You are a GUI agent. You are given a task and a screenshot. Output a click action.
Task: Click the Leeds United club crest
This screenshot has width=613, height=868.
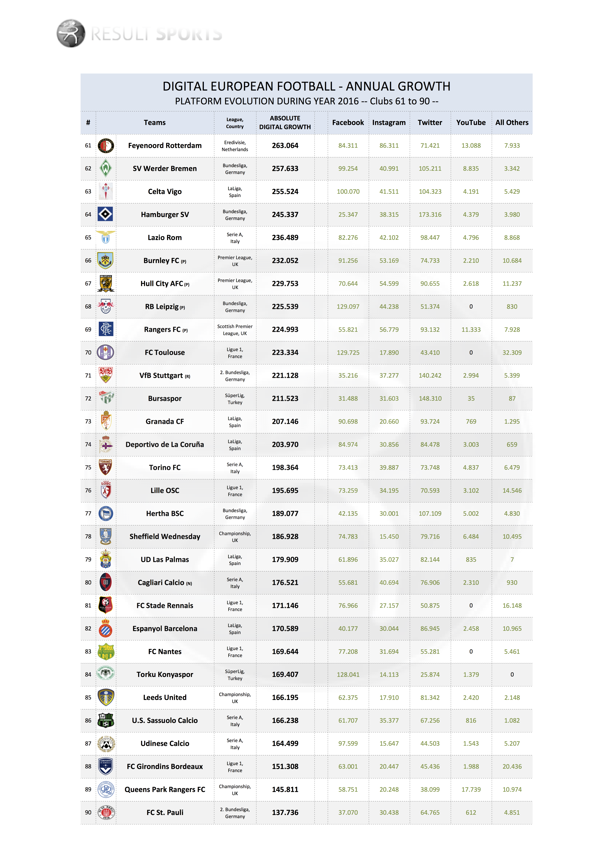pyautogui.click(x=106, y=697)
